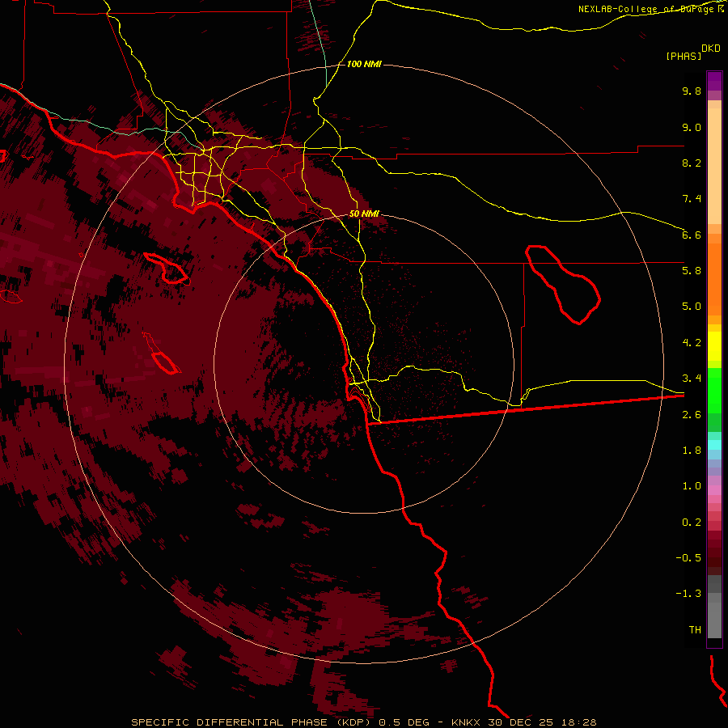Pick the purple top segment of the color bar

point(714,81)
